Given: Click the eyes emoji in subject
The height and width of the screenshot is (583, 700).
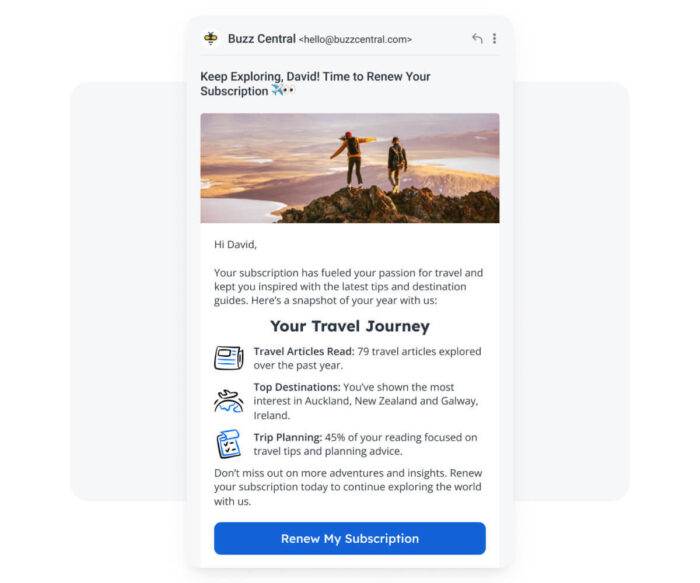Looking at the screenshot, I should [289, 90].
